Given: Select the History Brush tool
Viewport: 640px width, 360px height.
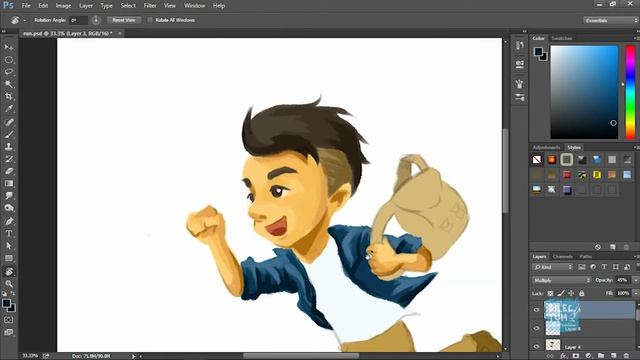Looking at the screenshot, I should [9, 159].
